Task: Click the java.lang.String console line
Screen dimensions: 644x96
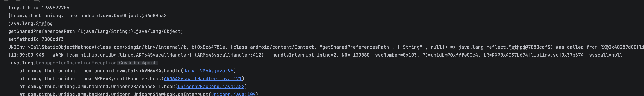Action: click(x=30, y=24)
